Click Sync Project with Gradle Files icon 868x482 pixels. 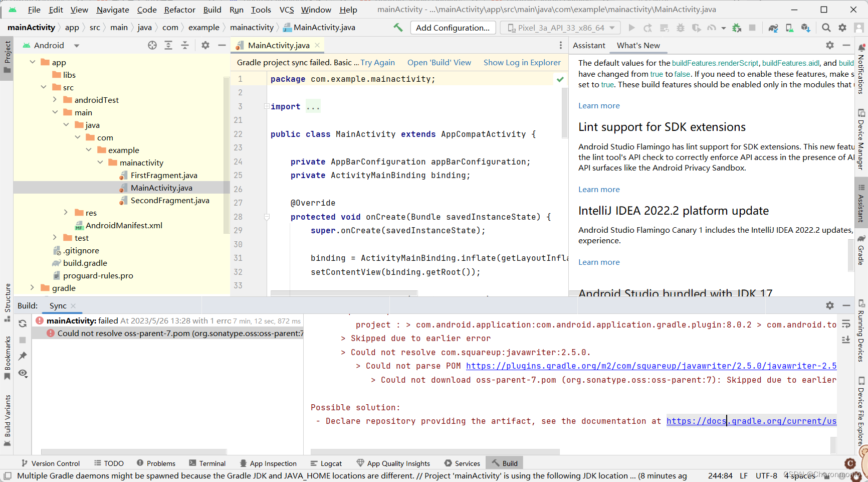773,28
